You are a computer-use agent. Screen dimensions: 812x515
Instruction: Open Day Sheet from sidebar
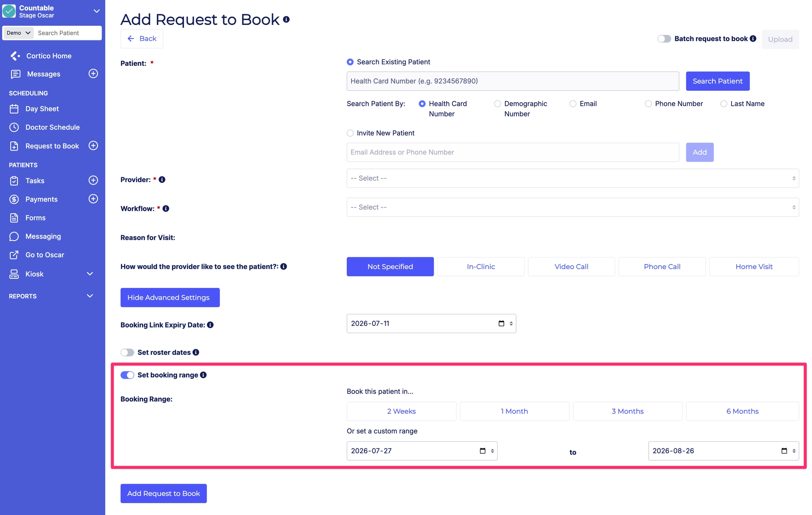[42, 109]
